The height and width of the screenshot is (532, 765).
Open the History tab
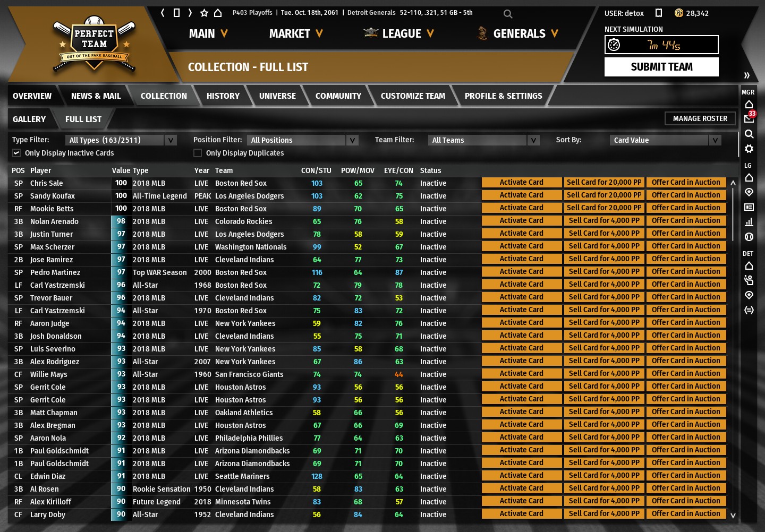[223, 96]
